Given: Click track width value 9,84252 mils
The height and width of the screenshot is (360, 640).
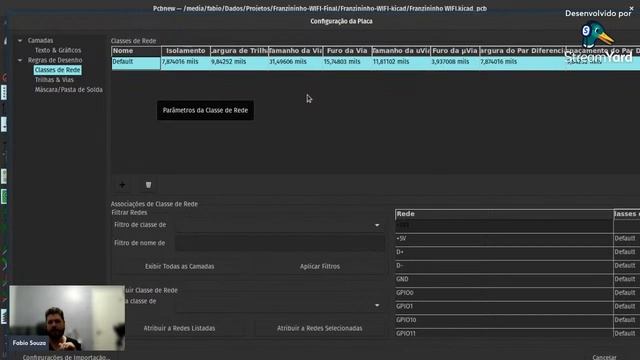Looking at the screenshot, I should (x=240, y=62).
